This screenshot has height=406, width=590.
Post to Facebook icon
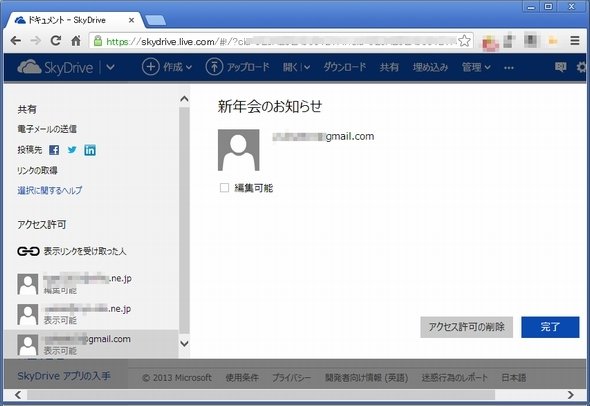pos(54,150)
